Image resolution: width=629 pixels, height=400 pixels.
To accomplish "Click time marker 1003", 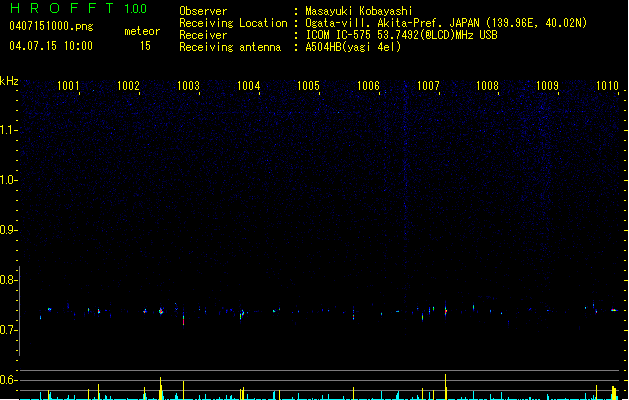I will pyautogui.click(x=189, y=86).
